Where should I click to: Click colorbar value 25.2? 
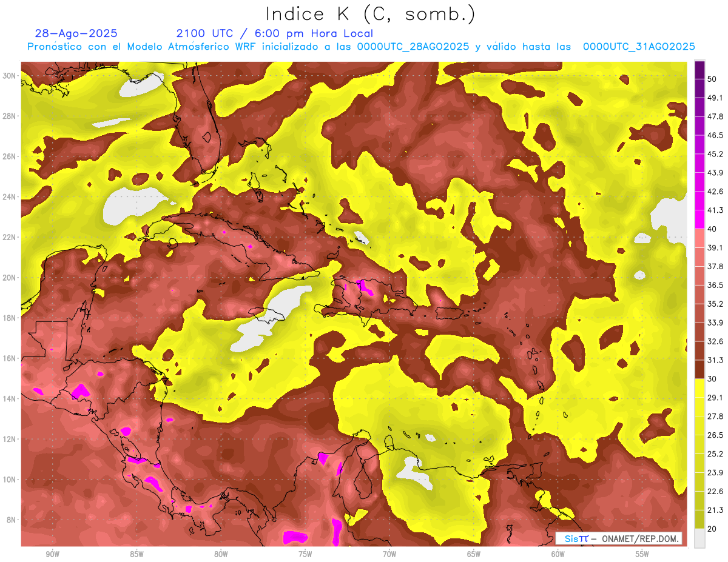pyautogui.click(x=715, y=453)
